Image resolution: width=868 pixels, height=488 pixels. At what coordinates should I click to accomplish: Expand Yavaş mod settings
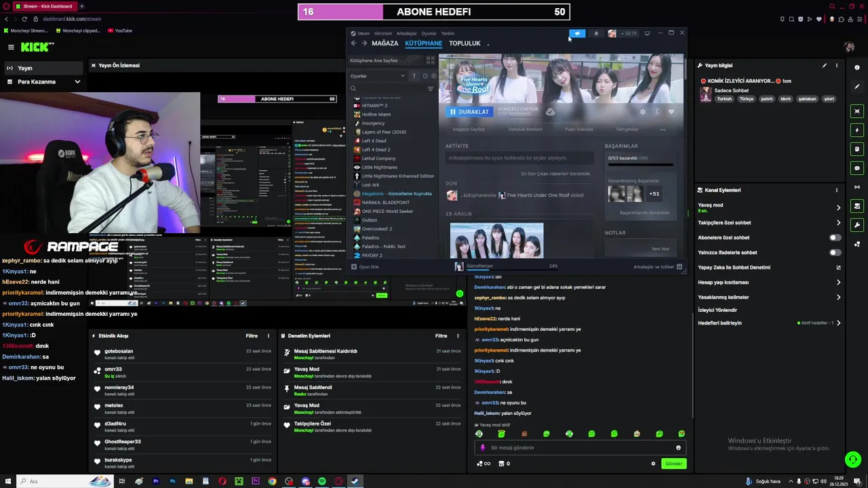pyautogui.click(x=838, y=207)
